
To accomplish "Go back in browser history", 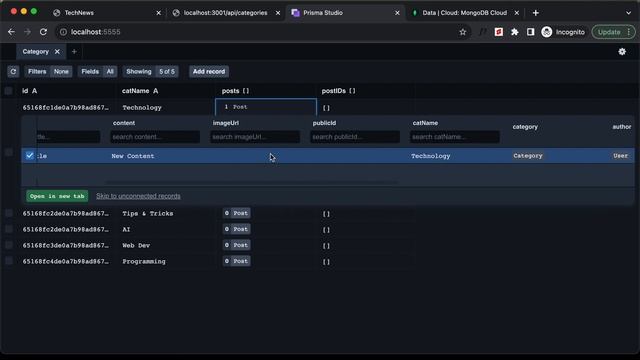I will 11,32.
